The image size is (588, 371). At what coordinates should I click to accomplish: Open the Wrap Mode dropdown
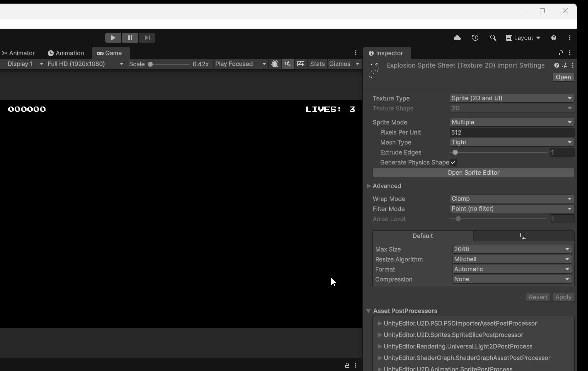click(x=512, y=199)
